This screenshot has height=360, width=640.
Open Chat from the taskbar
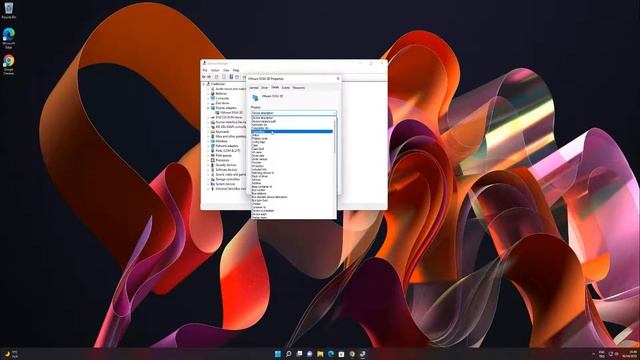(309, 353)
